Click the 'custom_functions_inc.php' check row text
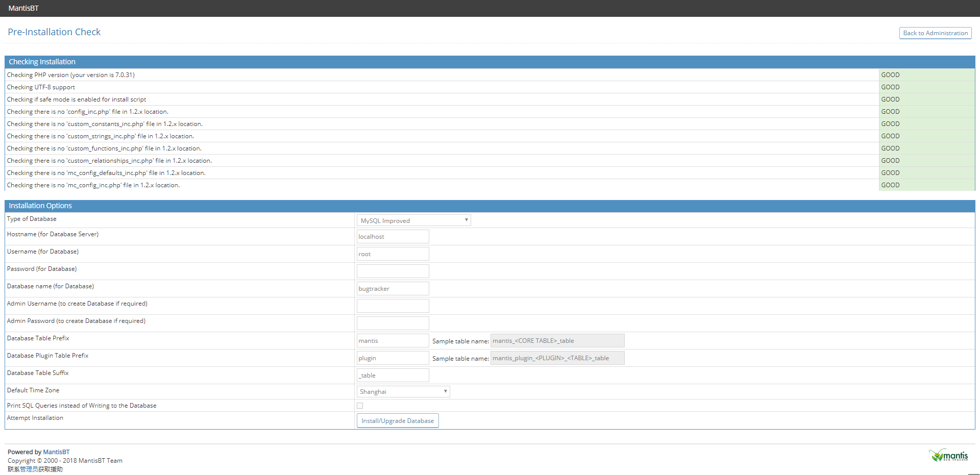Image resolution: width=980 pixels, height=475 pixels. point(104,148)
